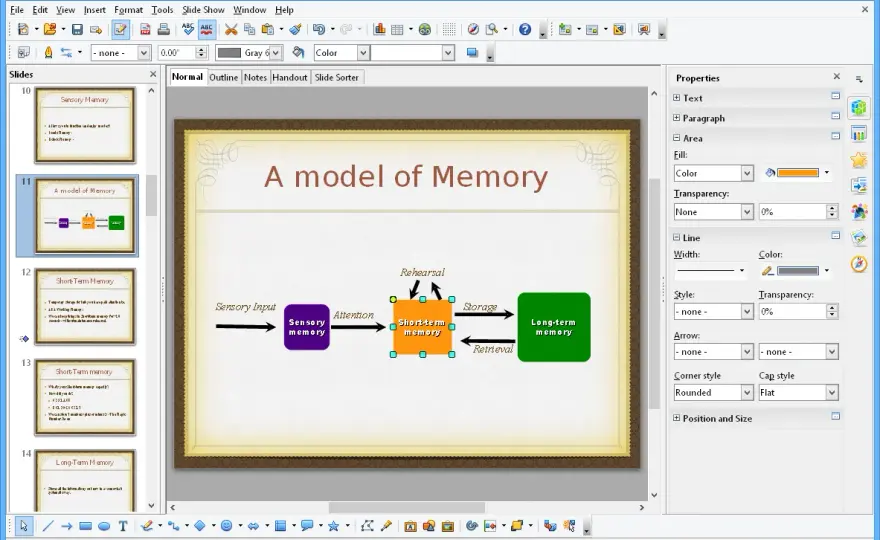880x540 pixels.
Task: Click the Area fill bucket icon
Action: 298,53
